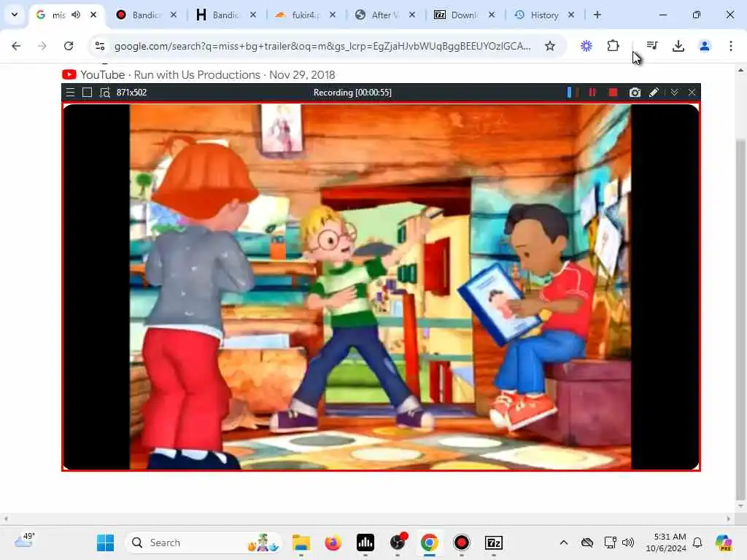The height and width of the screenshot is (560, 747).
Task: Open the tab search dropdown arrow
Action: 15,15
